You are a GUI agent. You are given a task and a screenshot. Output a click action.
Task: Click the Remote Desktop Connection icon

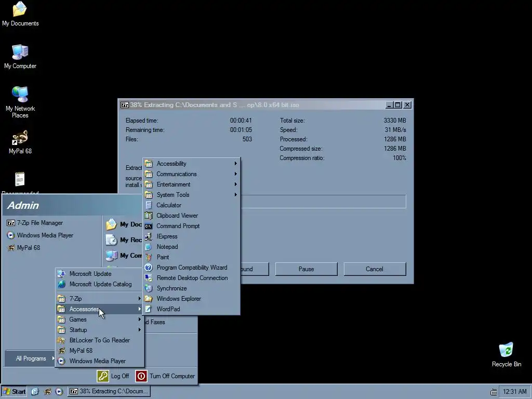(148, 278)
